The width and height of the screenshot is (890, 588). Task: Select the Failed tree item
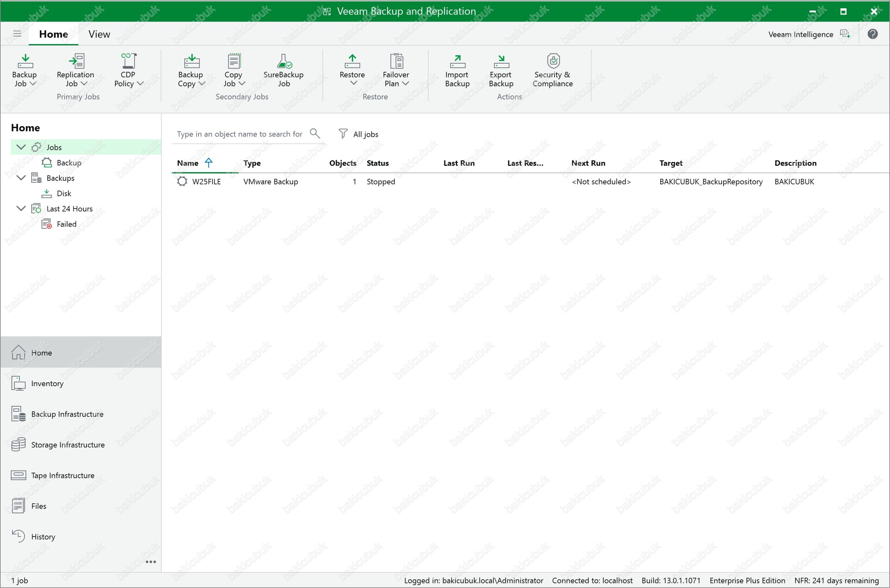tap(66, 224)
